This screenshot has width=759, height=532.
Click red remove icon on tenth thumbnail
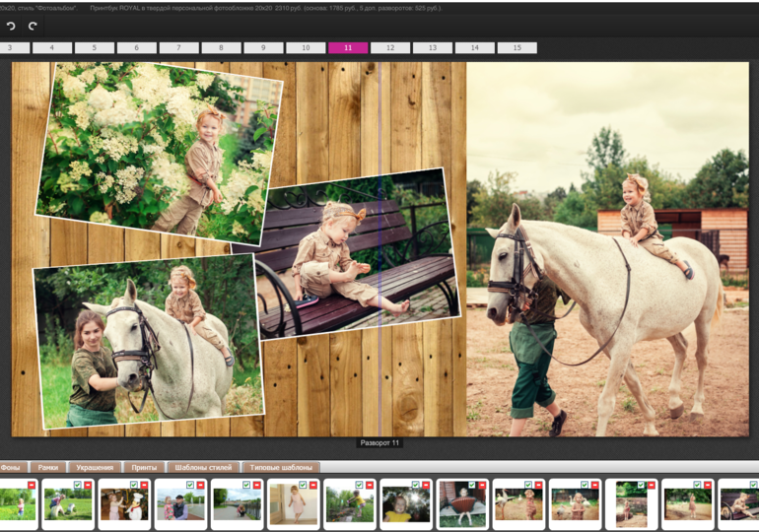(538, 485)
